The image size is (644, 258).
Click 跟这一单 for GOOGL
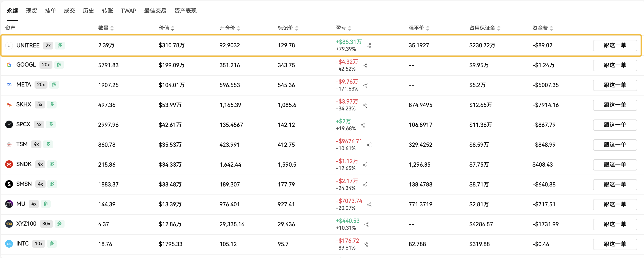pyautogui.click(x=615, y=65)
